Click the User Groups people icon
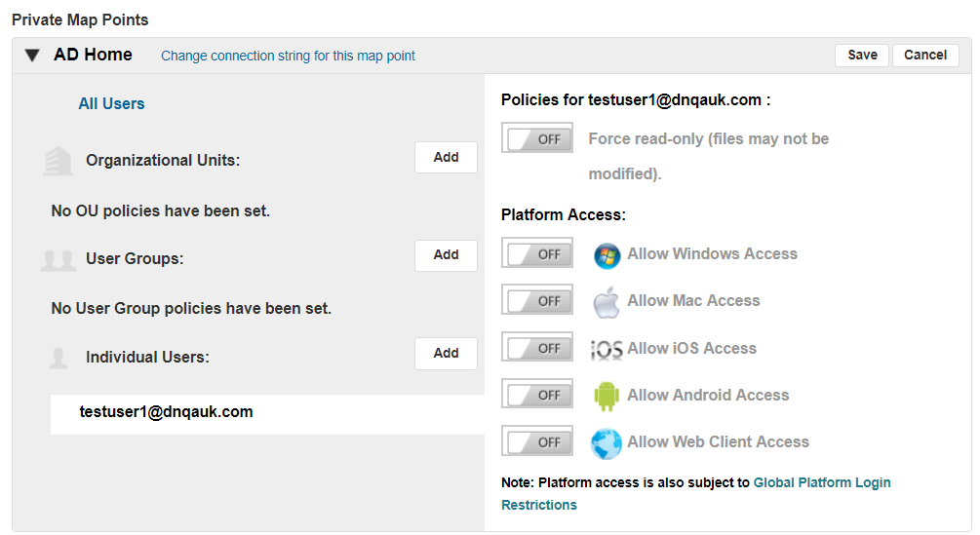980x535 pixels. [x=59, y=259]
